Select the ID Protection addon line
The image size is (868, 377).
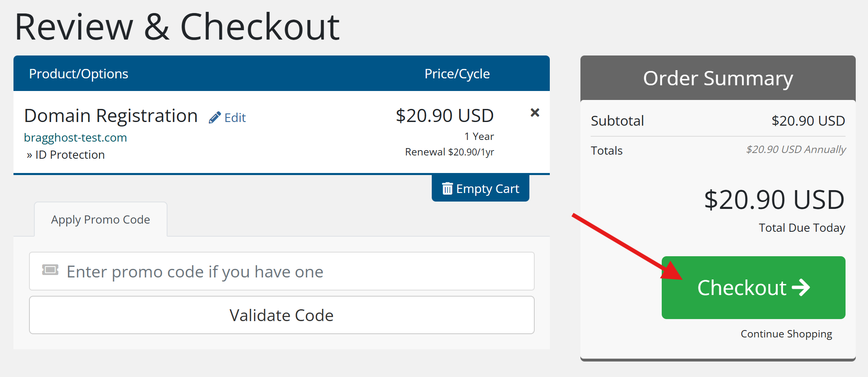point(70,155)
